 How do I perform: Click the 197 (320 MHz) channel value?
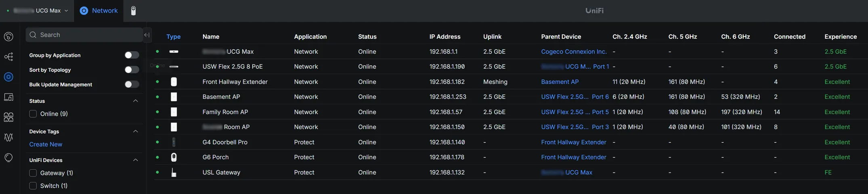pos(741,112)
